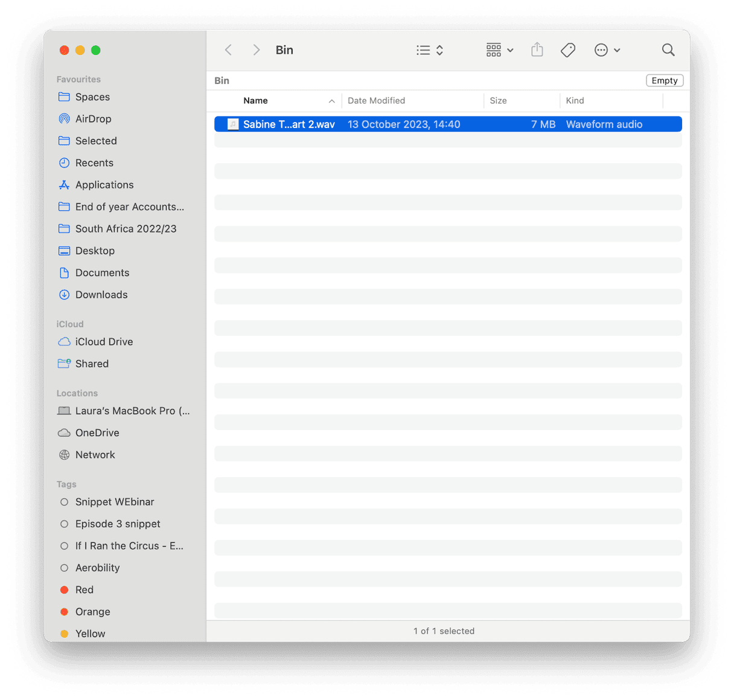
Task: Click the Red tag color swatch
Action: (x=64, y=589)
